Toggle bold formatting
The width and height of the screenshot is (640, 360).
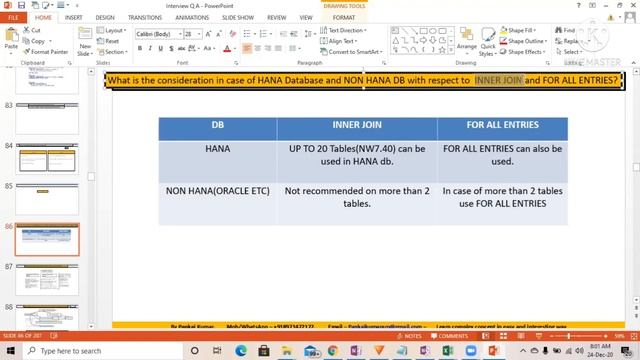[x=140, y=49]
